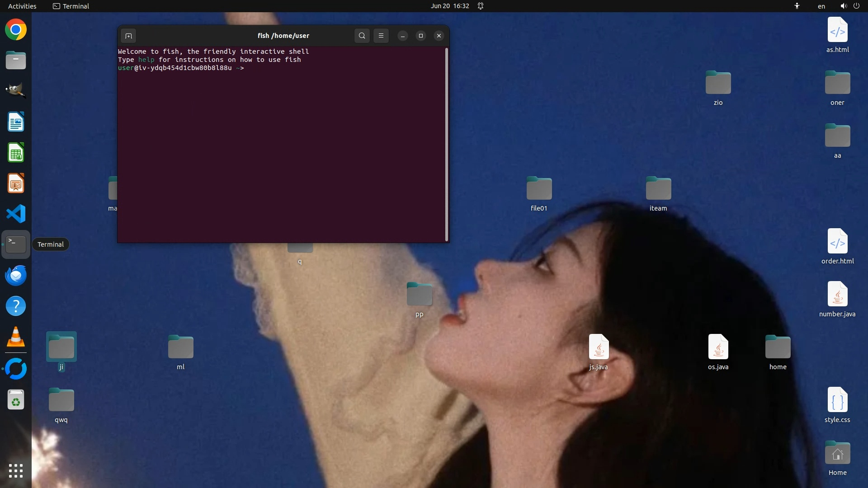Open the Trash from dock
Viewport: 868px width, 488px height.
[x=16, y=400]
